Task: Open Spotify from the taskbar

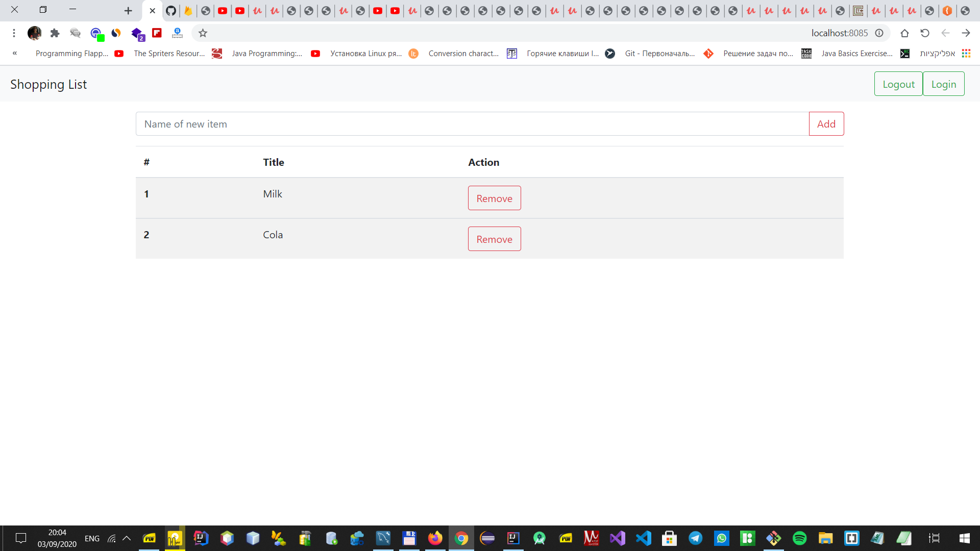Action: (800, 538)
